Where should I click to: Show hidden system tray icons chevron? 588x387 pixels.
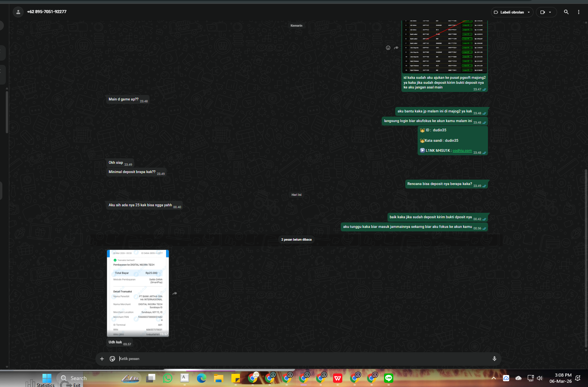(494, 378)
